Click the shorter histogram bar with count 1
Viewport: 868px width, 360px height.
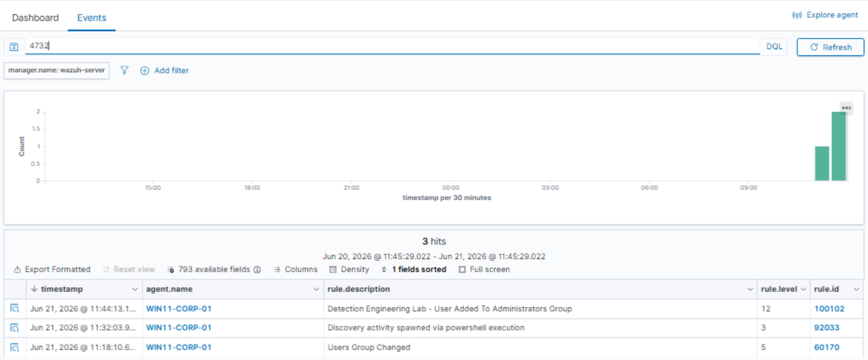pos(822,163)
